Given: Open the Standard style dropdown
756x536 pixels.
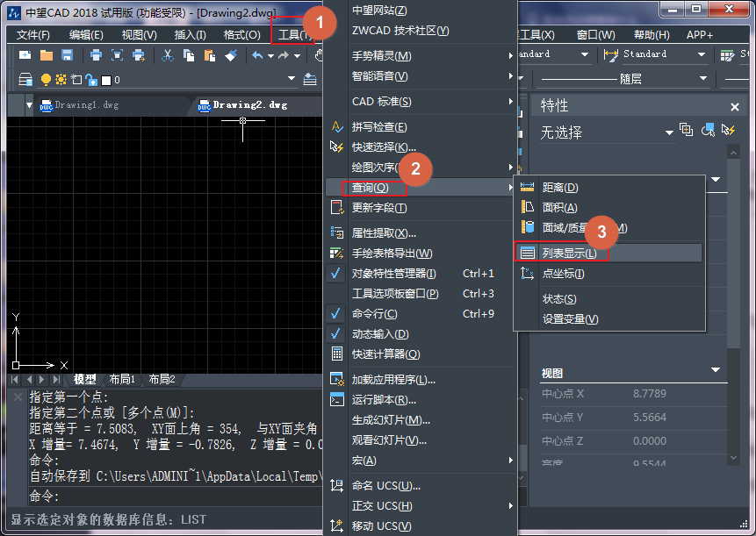Looking at the screenshot, I should (702, 54).
